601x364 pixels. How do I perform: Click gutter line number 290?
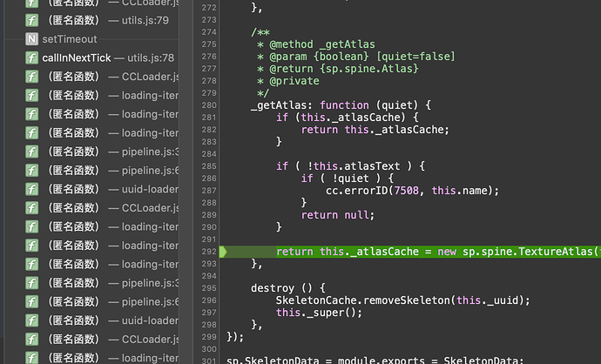[209, 227]
